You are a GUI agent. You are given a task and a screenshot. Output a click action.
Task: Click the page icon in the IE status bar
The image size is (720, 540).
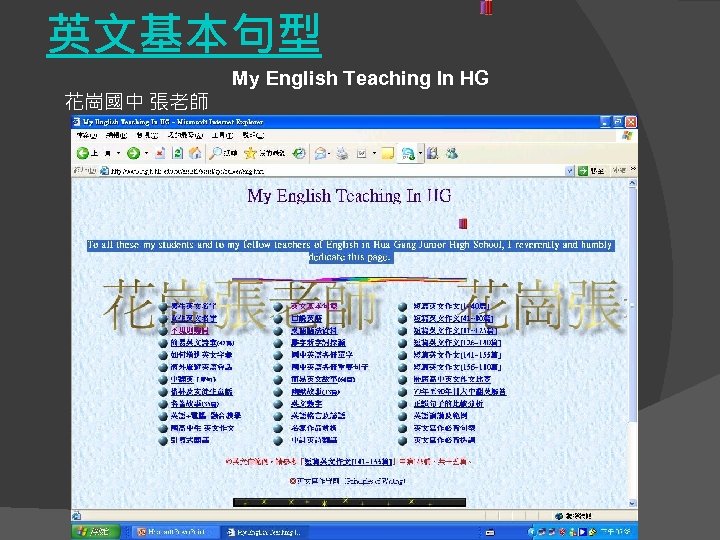(x=77, y=516)
